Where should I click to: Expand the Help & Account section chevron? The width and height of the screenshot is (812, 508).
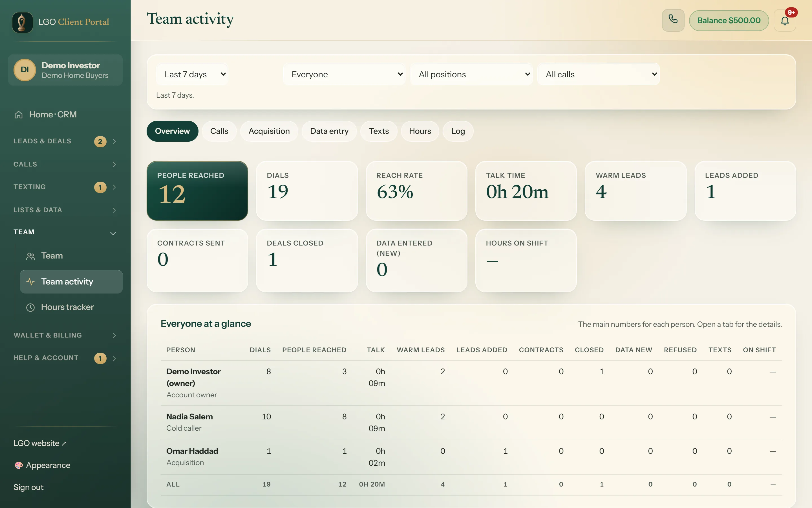click(114, 358)
